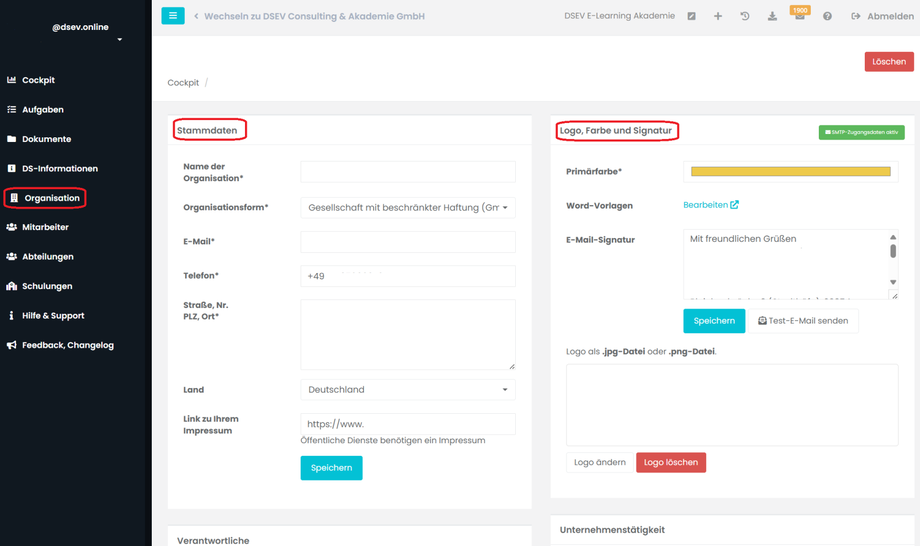Open Mitarbeiter in the sidebar
The height and width of the screenshot is (546, 920).
pos(45,227)
